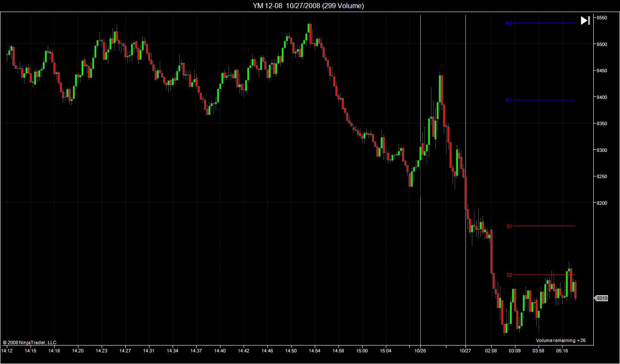Image resolution: width=620 pixels, height=364 pixels.
Task: Click the 14:54 time axis label
Action: coord(315,351)
